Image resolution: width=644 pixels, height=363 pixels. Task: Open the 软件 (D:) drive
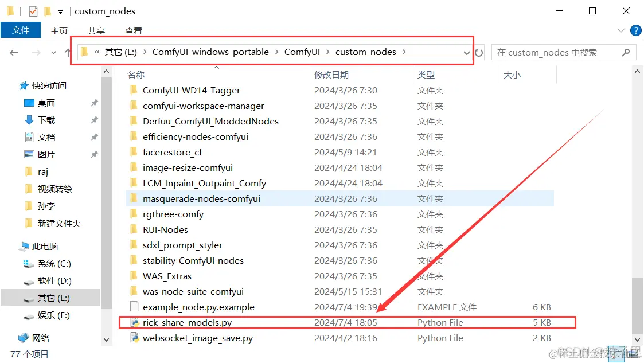54,281
